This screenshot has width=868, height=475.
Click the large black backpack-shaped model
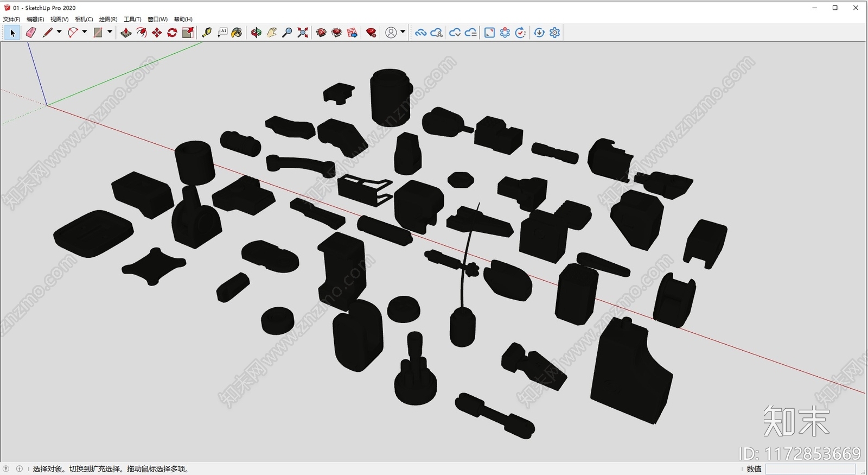coord(631,370)
